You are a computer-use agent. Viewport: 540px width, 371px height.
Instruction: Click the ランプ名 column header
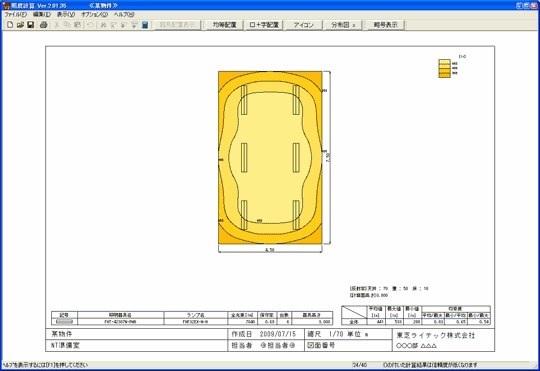[x=196, y=315]
